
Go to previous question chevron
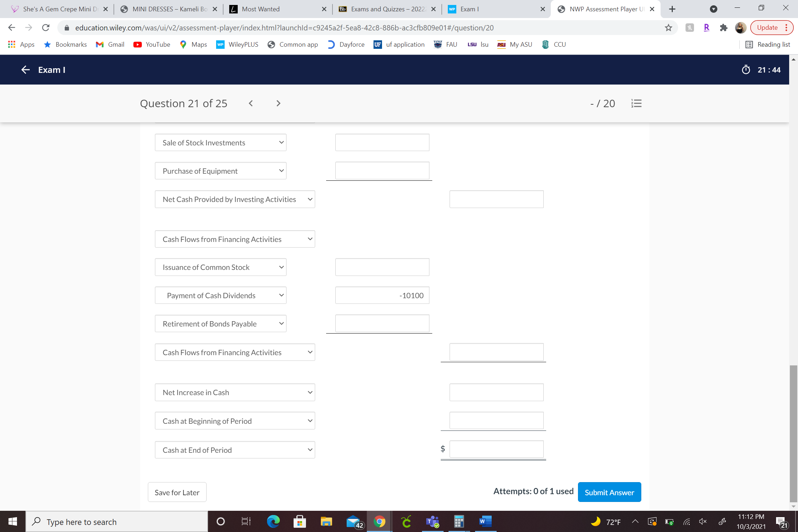coord(251,103)
